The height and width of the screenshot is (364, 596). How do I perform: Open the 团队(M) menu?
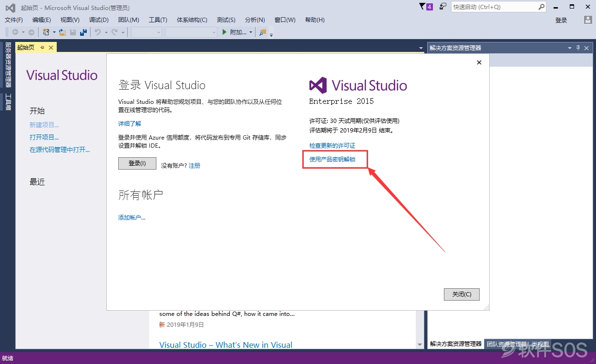[x=128, y=20]
